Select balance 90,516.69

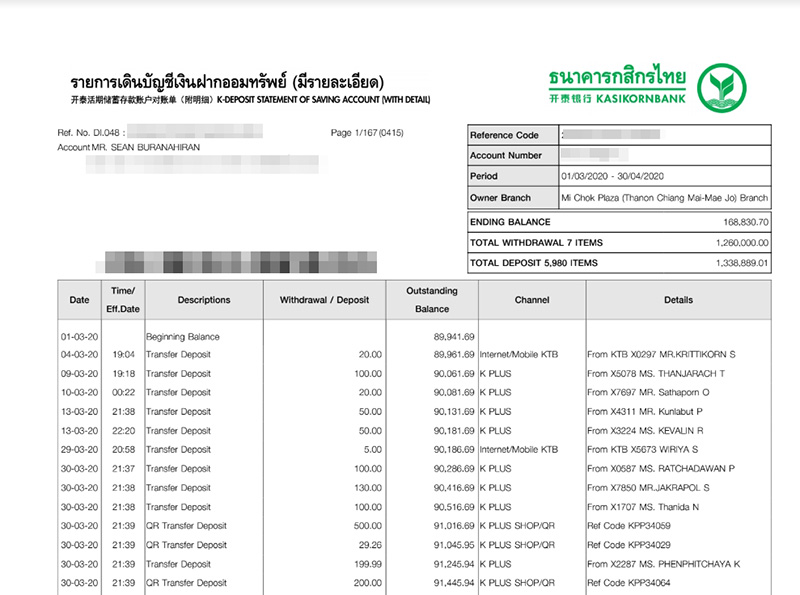tap(454, 507)
